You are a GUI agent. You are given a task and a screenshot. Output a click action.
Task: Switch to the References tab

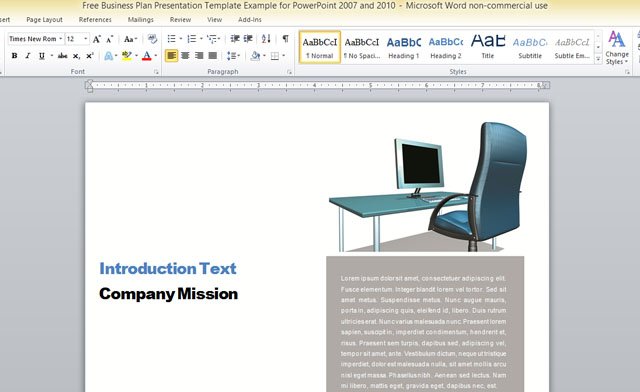click(x=95, y=20)
